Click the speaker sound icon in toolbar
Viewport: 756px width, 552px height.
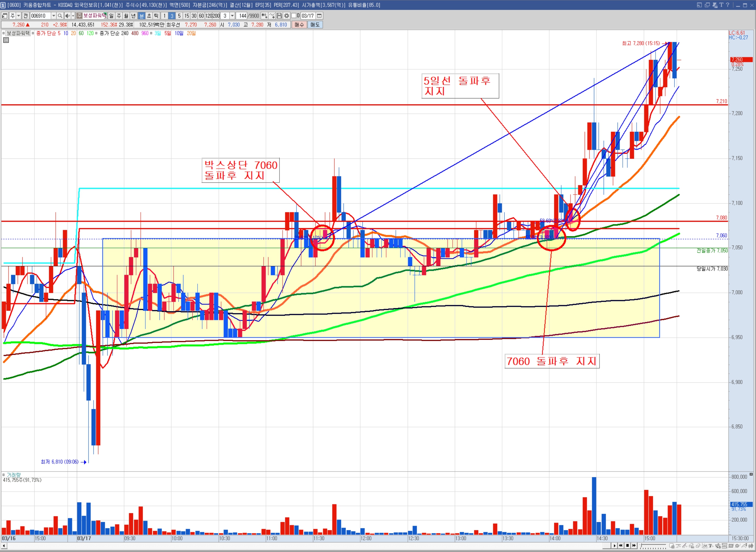coord(67,16)
